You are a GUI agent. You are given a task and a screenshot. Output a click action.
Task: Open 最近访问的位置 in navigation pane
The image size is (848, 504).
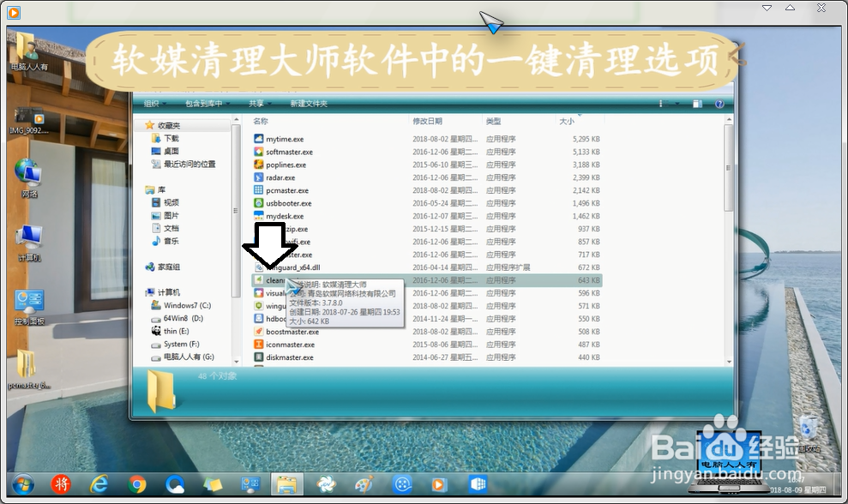pos(189,164)
